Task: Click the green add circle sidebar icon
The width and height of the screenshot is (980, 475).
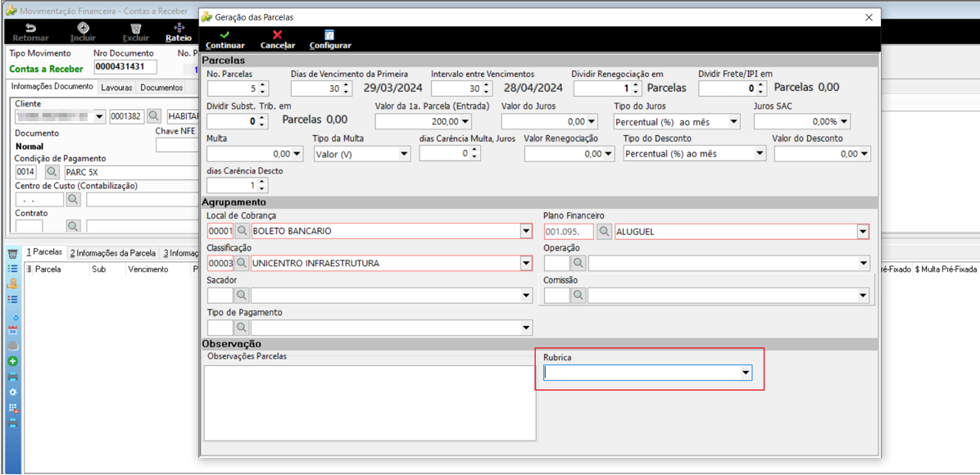Action: pos(11,361)
